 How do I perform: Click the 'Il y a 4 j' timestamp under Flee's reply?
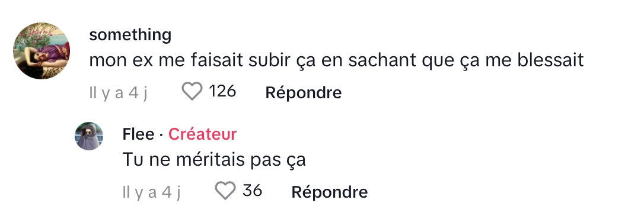(x=152, y=192)
